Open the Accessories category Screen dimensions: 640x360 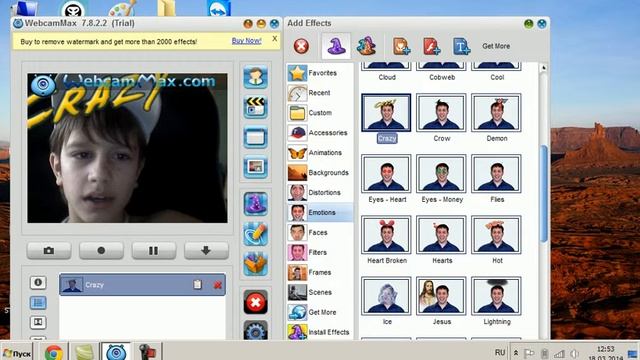(x=320, y=133)
